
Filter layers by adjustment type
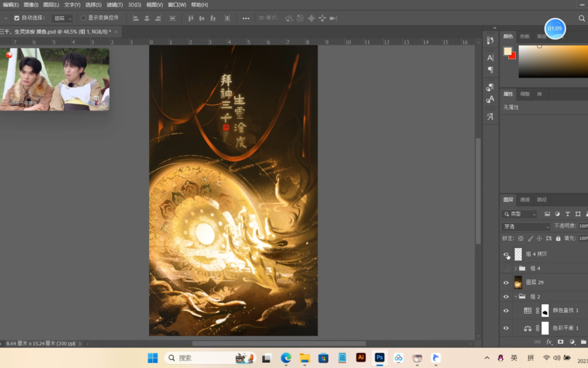pyautogui.click(x=558, y=214)
